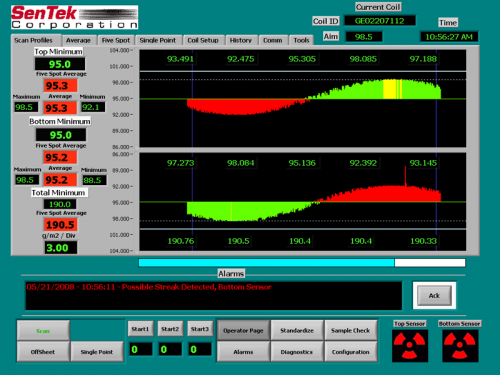Switch to the Average tab
The height and width of the screenshot is (375, 500).
[x=78, y=40]
